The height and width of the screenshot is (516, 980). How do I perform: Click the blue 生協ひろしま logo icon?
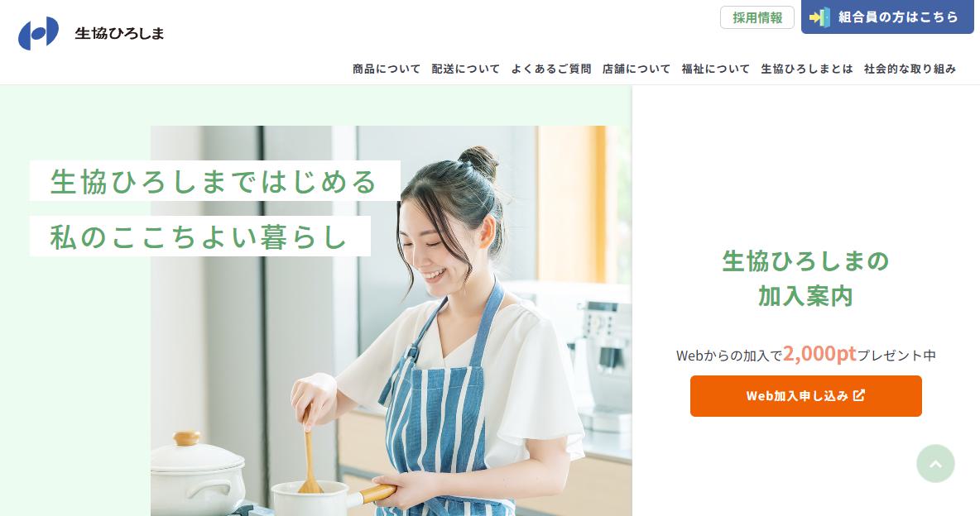[38, 33]
